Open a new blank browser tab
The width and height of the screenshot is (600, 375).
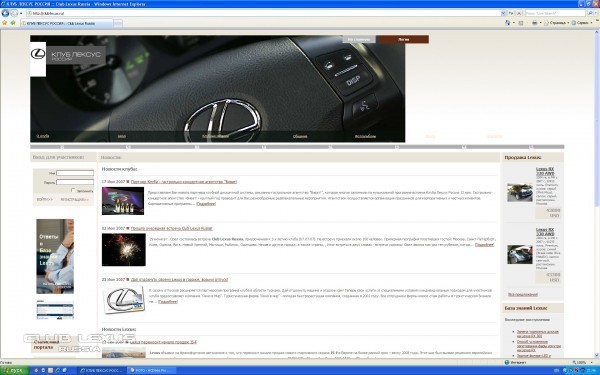(x=118, y=24)
